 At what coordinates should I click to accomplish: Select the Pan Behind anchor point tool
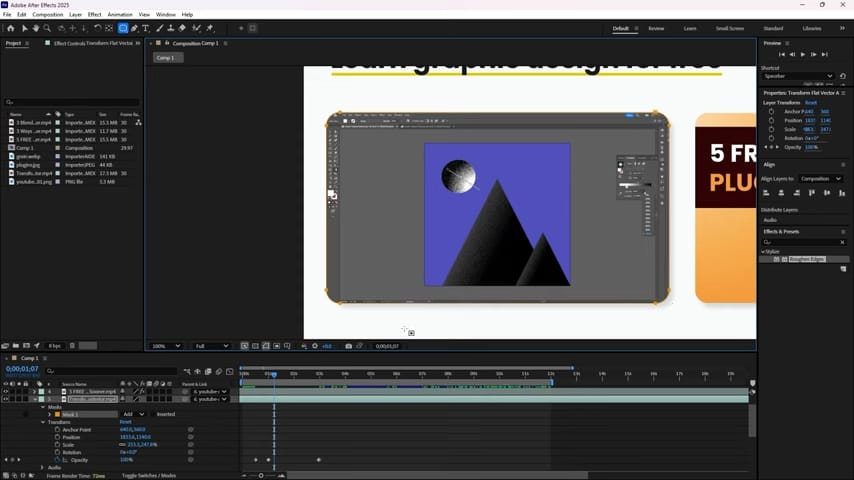pos(109,28)
